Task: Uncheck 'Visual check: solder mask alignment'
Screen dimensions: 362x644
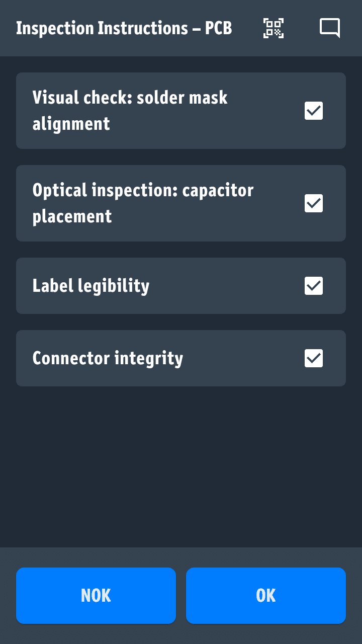Action: (x=313, y=111)
